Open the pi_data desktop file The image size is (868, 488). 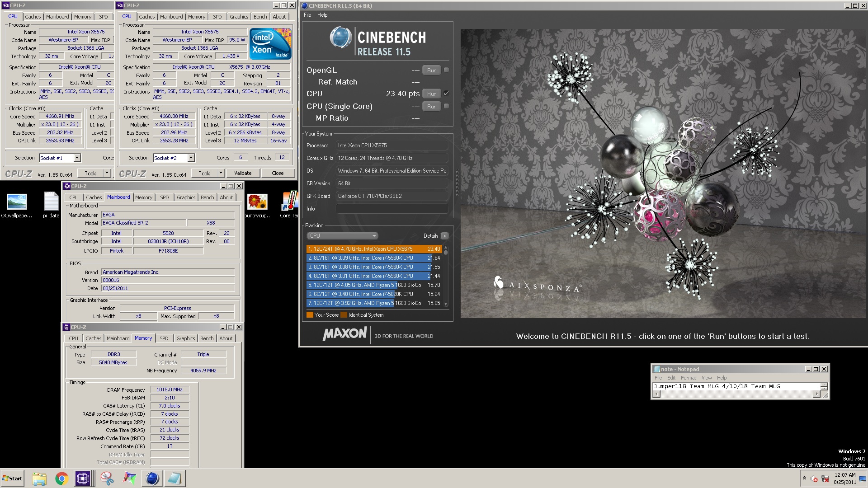point(51,206)
